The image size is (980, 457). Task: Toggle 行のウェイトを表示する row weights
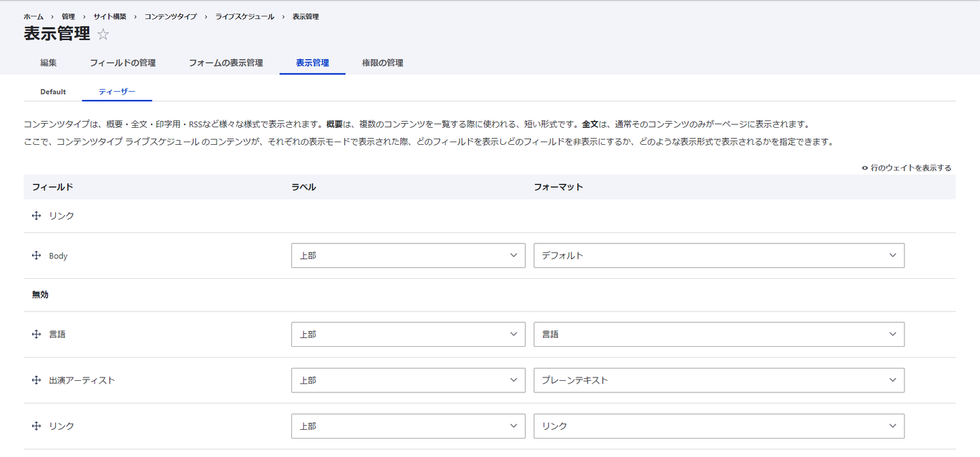tap(906, 168)
